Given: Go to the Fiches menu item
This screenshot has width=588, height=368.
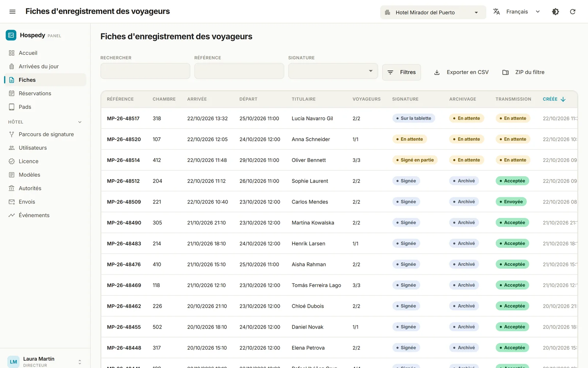Looking at the screenshot, I should click(45, 80).
